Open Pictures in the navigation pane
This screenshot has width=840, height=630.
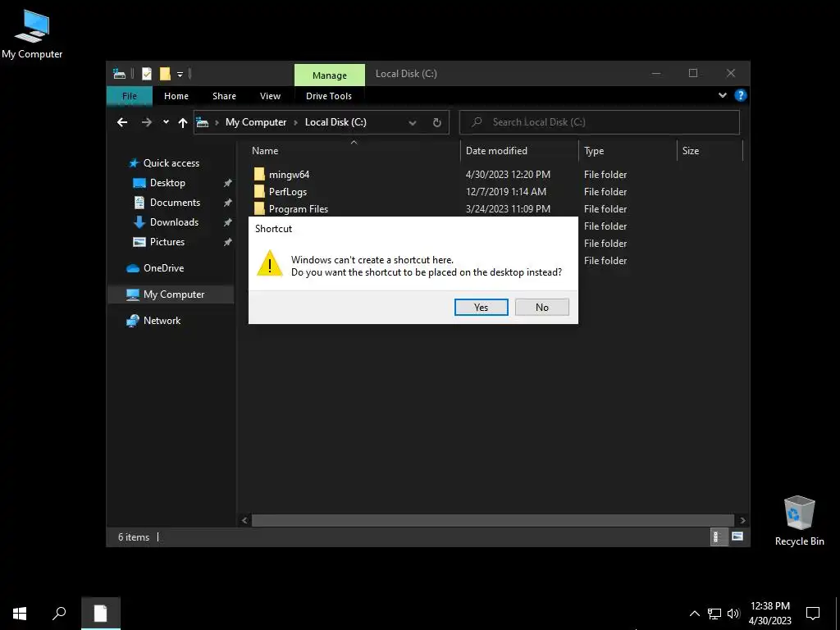167,242
